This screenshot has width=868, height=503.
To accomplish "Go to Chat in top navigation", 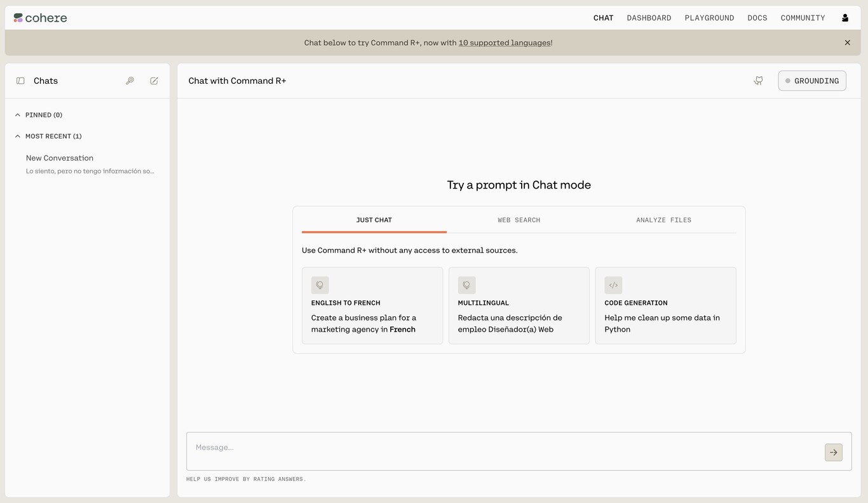I will tap(603, 18).
